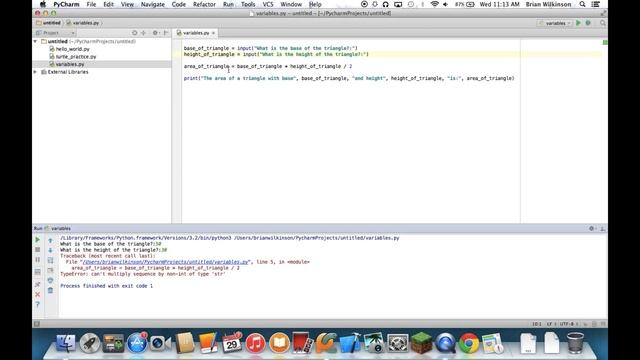Clear console with trash icon
The width and height of the screenshot is (640, 360).
(50, 290)
